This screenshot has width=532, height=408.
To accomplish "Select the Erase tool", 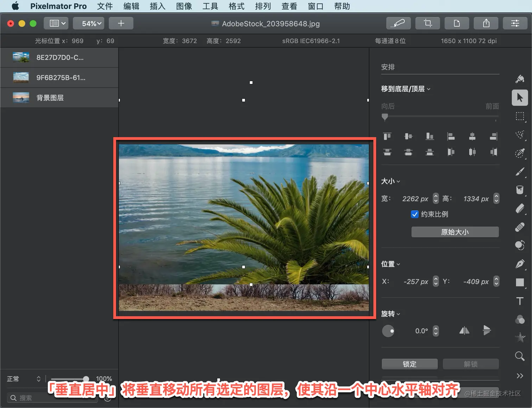I will coord(520,208).
